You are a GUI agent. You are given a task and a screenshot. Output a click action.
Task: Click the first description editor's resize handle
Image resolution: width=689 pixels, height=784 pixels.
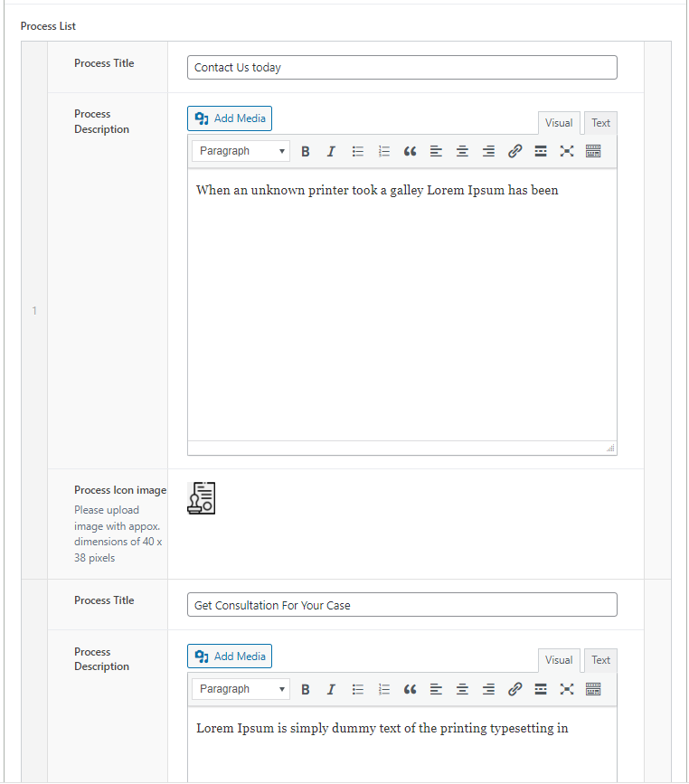(610, 448)
